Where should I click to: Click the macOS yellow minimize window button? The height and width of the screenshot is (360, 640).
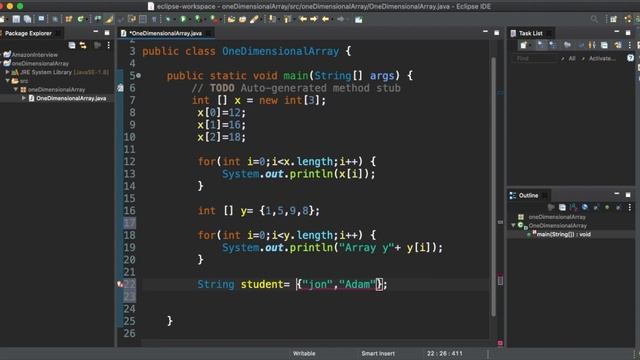10,6
